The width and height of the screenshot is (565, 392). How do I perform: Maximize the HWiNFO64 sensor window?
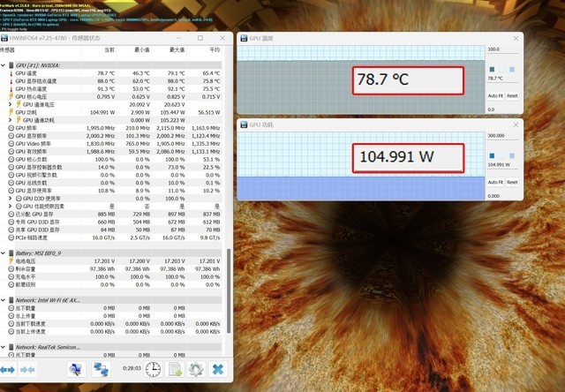point(200,38)
